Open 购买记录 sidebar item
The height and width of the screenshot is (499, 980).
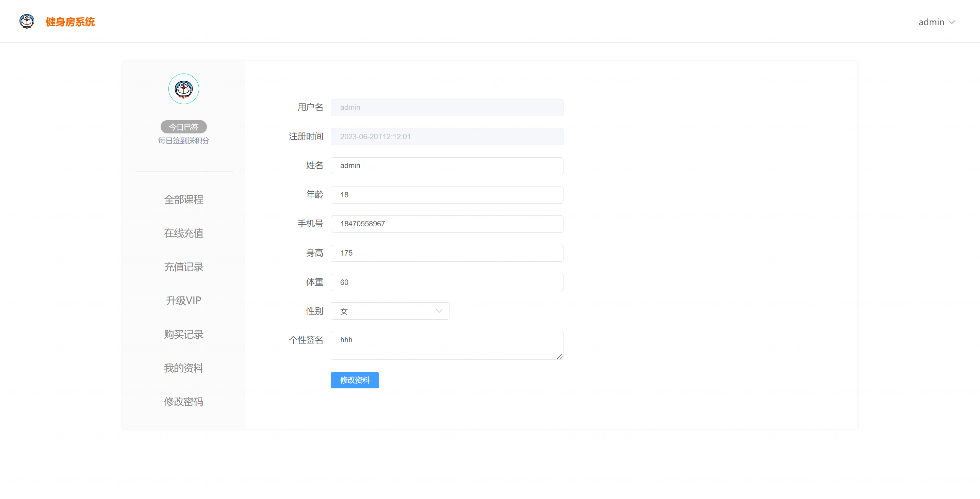[x=183, y=334]
